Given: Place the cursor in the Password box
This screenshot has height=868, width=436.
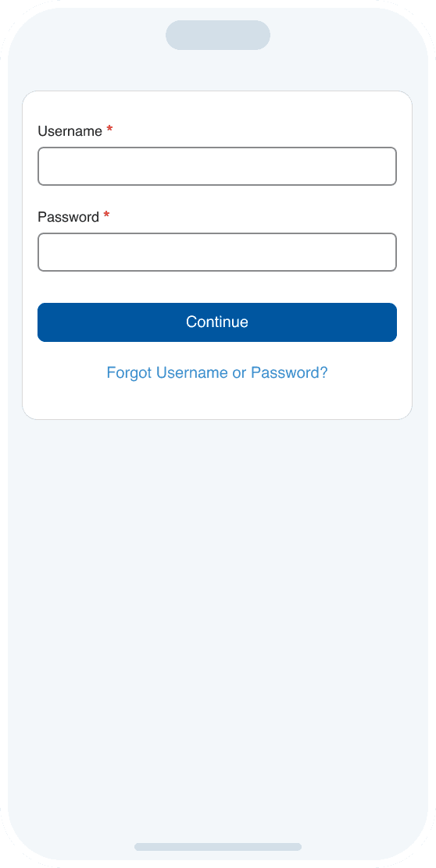Looking at the screenshot, I should click(x=217, y=252).
